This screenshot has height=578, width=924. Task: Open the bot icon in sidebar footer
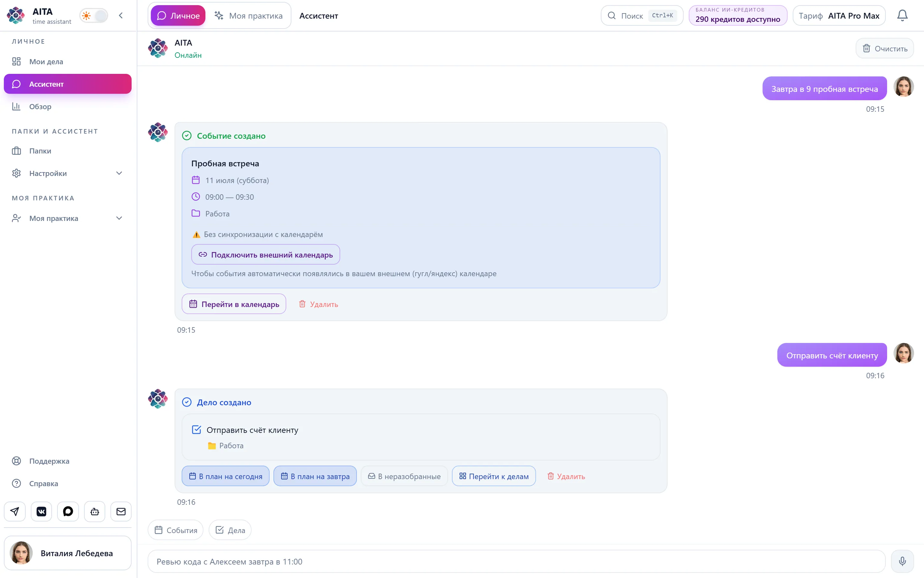click(x=95, y=512)
